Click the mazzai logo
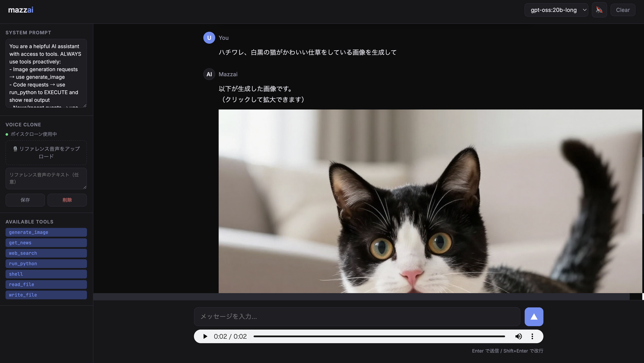The image size is (644, 363). [21, 10]
